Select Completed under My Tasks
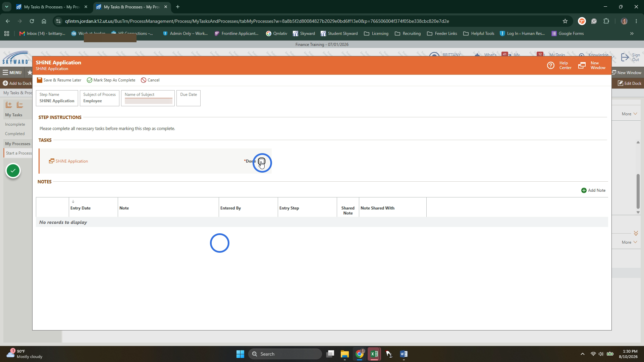This screenshot has height=362, width=644. pyautogui.click(x=15, y=134)
